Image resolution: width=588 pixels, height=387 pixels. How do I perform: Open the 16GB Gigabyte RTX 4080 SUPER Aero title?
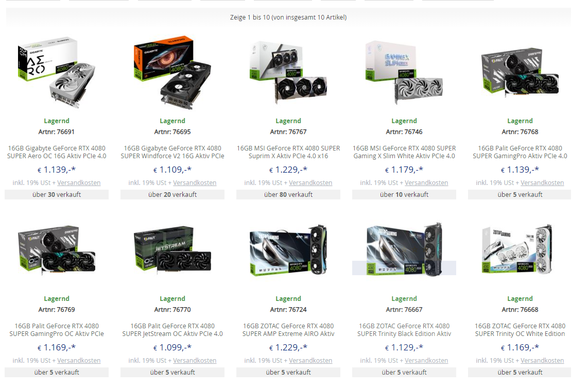(x=57, y=152)
